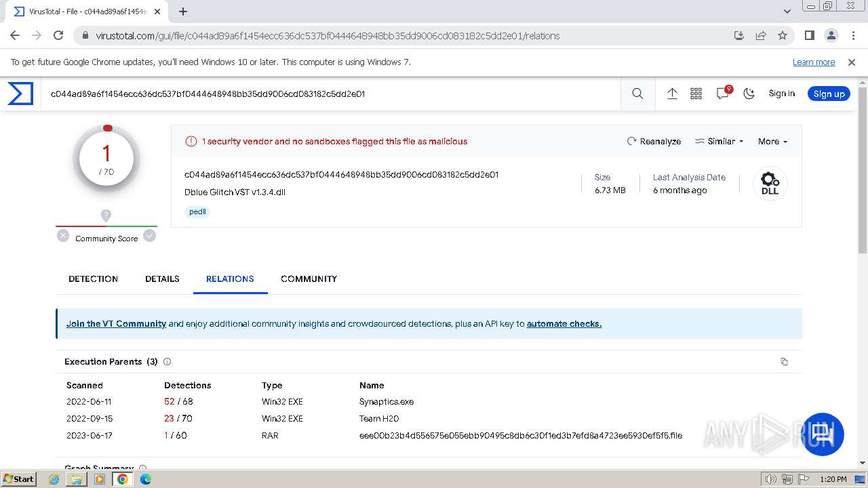Dismiss the Chrome update notification bar

click(852, 62)
